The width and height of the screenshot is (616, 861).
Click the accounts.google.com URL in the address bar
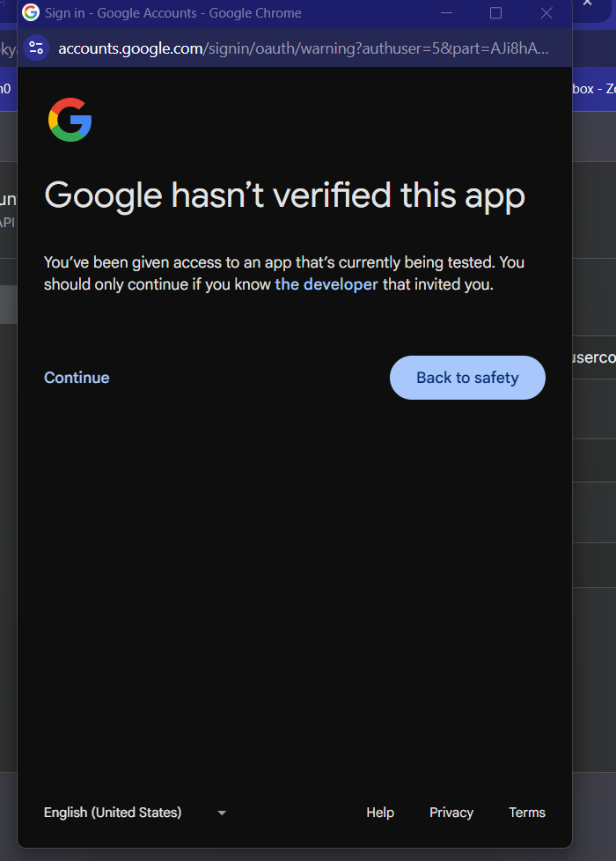pos(304,48)
